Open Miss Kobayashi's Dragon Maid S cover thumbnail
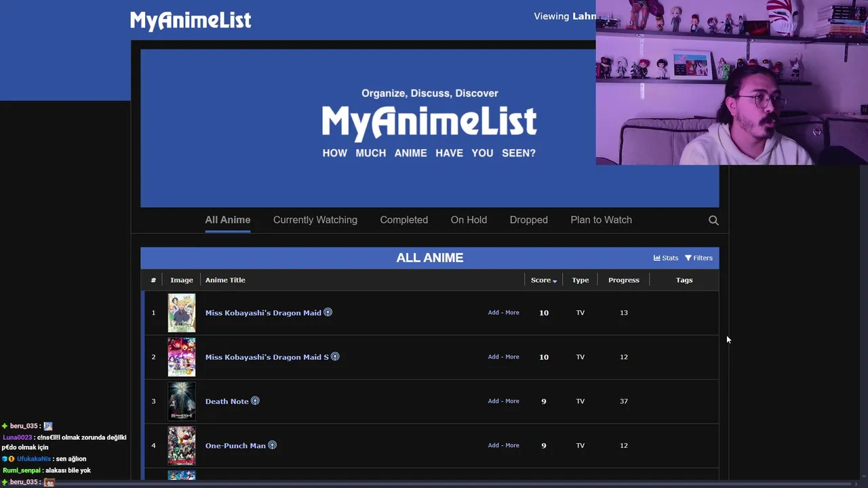 tap(182, 357)
